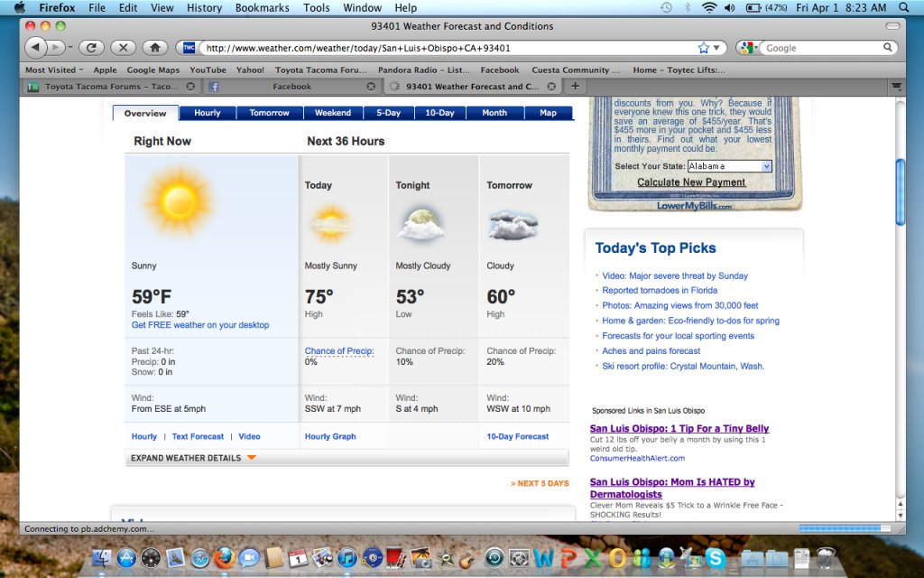This screenshot has width=924, height=578.
Task: Click the 10-Day Forecast link under Tomorrow
Action: pos(517,436)
